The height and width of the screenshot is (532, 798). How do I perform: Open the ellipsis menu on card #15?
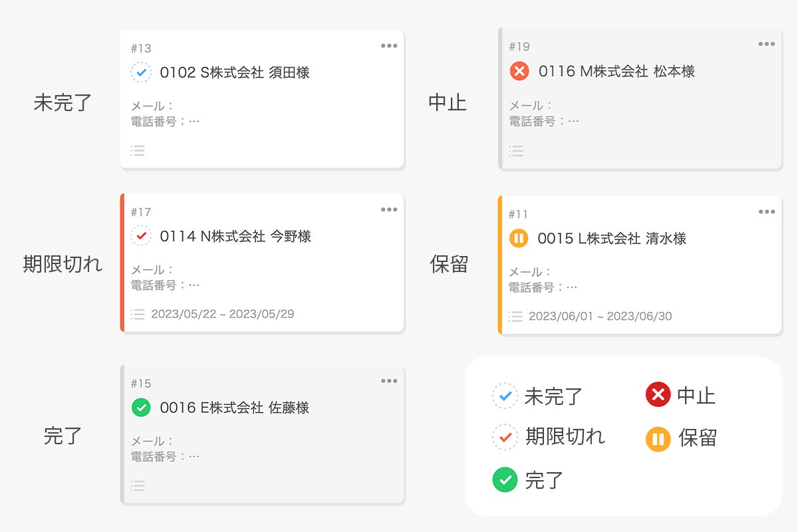pyautogui.click(x=389, y=381)
